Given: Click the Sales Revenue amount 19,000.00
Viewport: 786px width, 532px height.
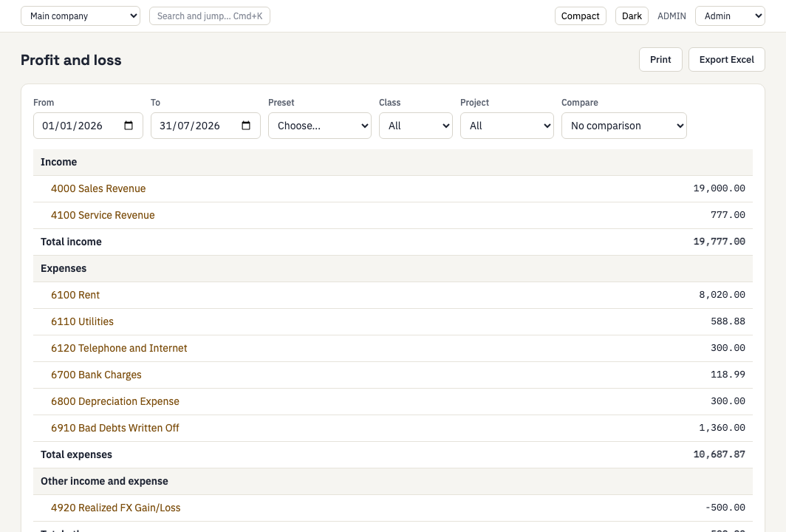Looking at the screenshot, I should (x=719, y=188).
